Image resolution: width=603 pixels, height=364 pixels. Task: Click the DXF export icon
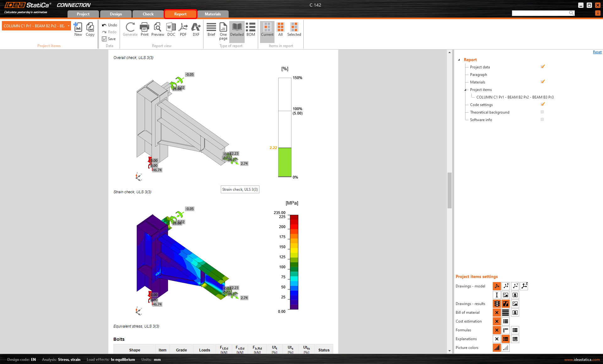196,29
